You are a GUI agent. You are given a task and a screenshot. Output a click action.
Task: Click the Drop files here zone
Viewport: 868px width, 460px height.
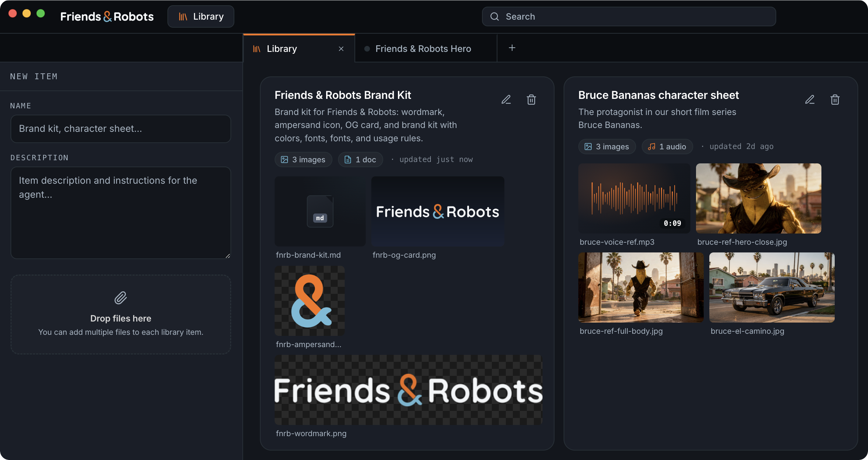click(121, 314)
